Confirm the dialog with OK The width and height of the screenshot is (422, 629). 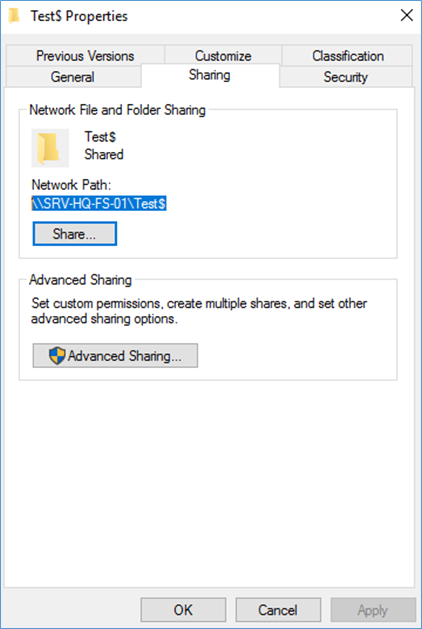[183, 610]
